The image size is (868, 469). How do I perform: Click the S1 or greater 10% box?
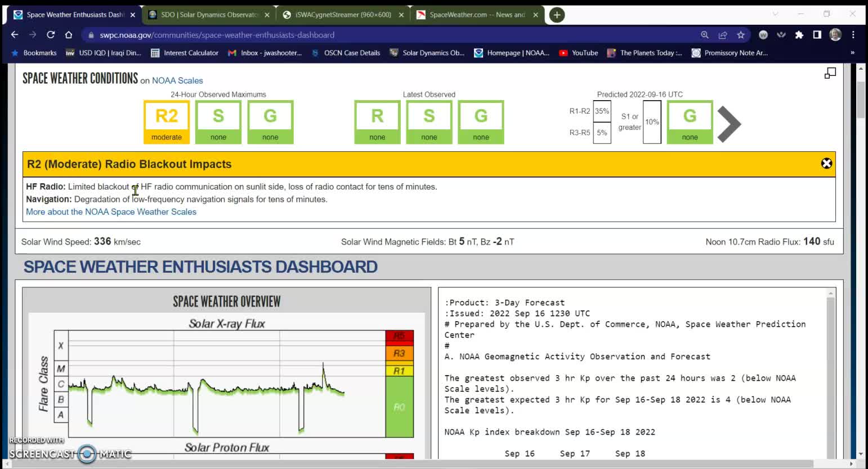(652, 122)
